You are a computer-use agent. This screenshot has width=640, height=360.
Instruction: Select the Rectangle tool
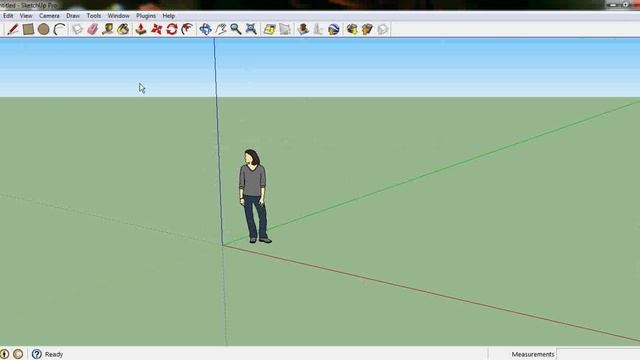pyautogui.click(x=28, y=29)
